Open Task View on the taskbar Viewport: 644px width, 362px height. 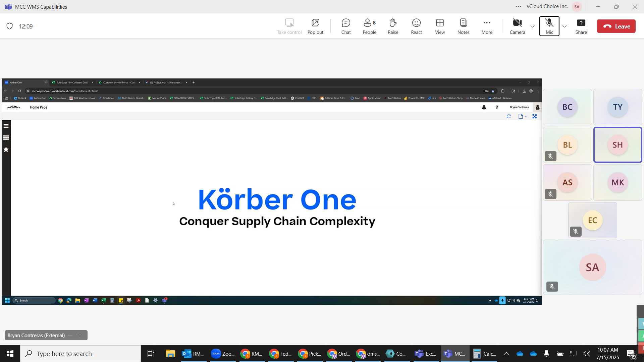click(151, 354)
